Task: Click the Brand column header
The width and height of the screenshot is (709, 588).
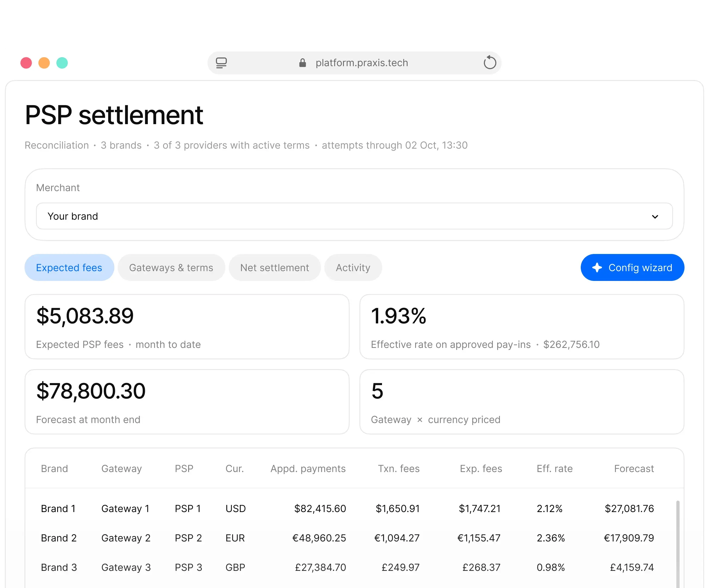Action: pos(54,468)
